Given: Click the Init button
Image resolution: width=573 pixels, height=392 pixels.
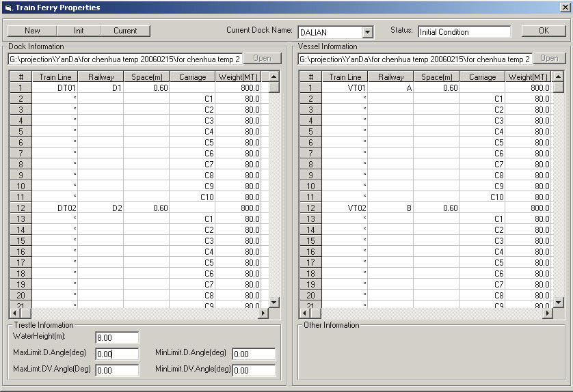Looking at the screenshot, I should pyautogui.click(x=79, y=31).
